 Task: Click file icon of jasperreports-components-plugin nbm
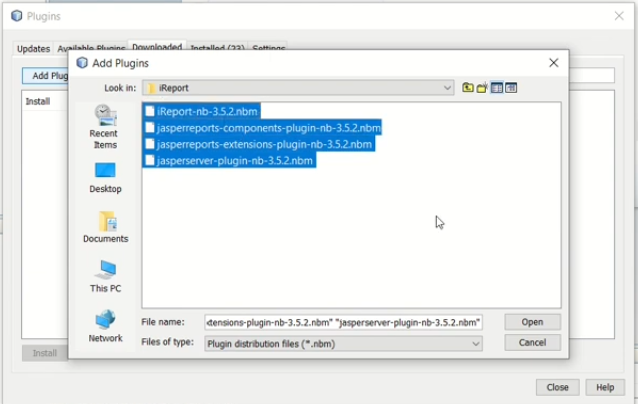pyautogui.click(x=150, y=128)
